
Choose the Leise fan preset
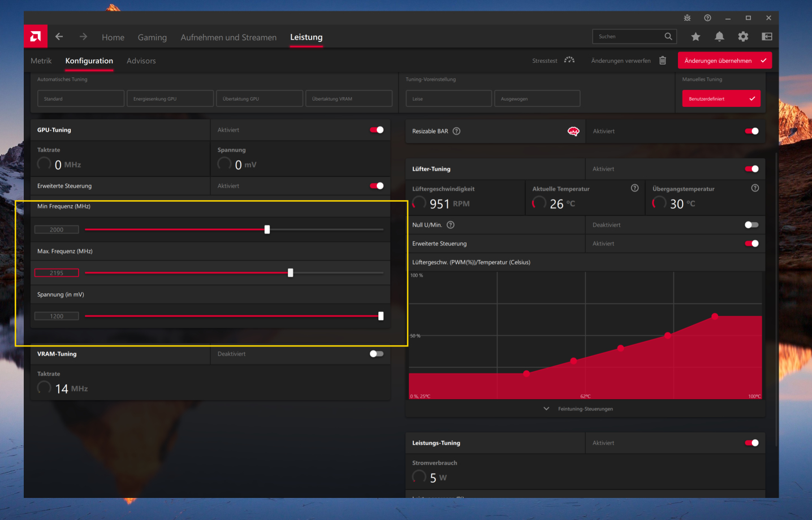[449, 98]
